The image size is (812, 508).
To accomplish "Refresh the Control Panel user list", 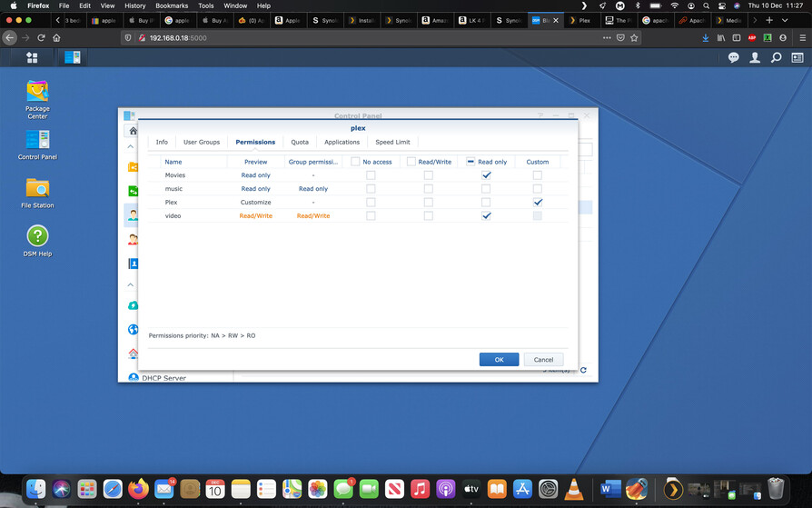I will coord(584,370).
